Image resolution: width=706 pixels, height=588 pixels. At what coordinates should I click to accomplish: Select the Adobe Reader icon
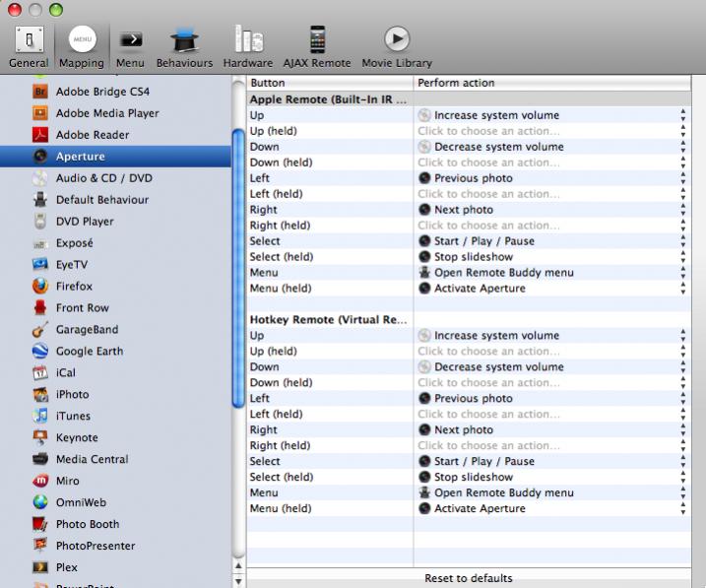pyautogui.click(x=40, y=135)
